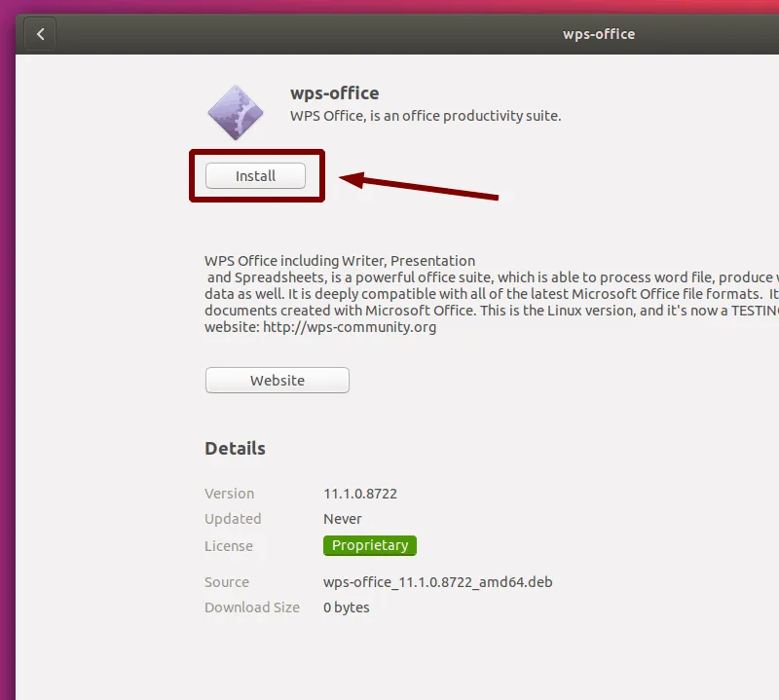Click the green Proprietary license badge
The height and width of the screenshot is (700, 779).
(x=369, y=545)
